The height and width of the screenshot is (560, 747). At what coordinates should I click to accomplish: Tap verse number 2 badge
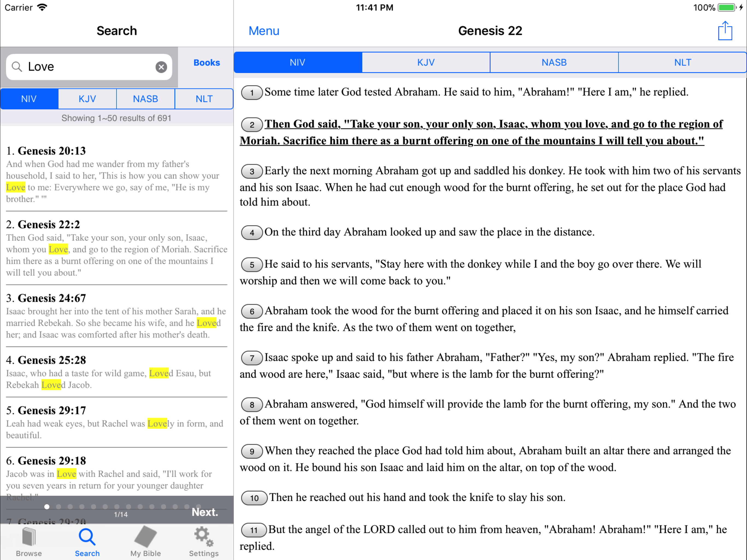252,125
